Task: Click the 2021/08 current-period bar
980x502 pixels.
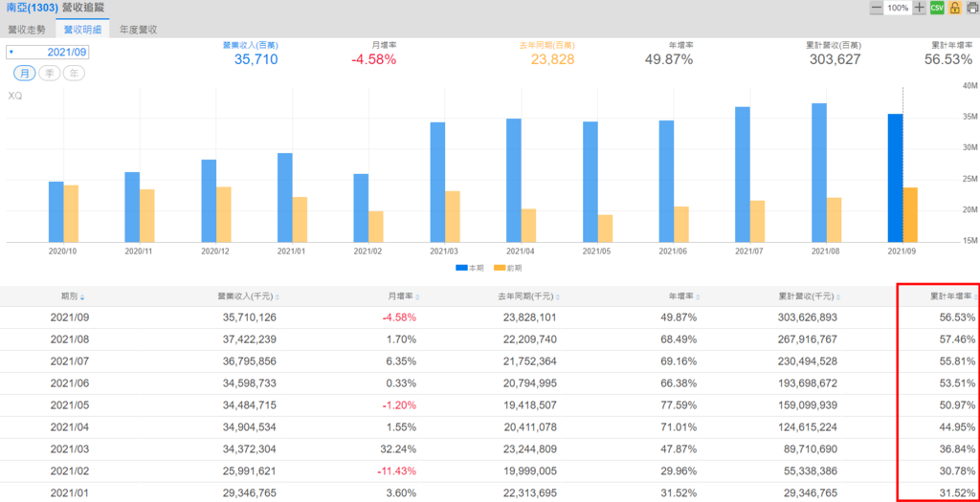Action: (x=819, y=173)
